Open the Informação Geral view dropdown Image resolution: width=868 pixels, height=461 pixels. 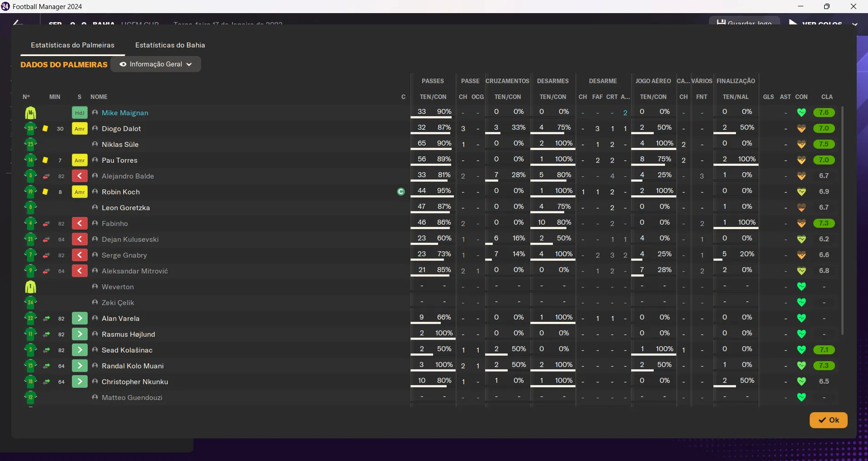tap(156, 64)
